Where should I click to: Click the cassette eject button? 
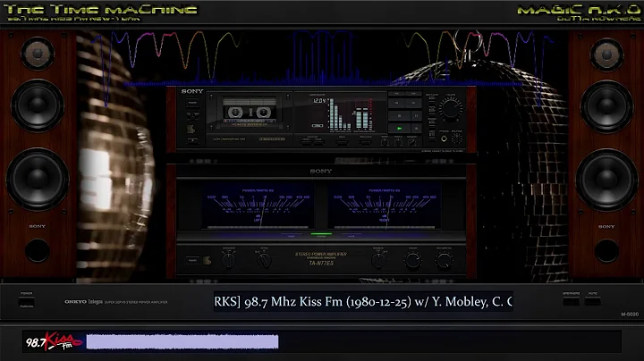click(x=192, y=140)
